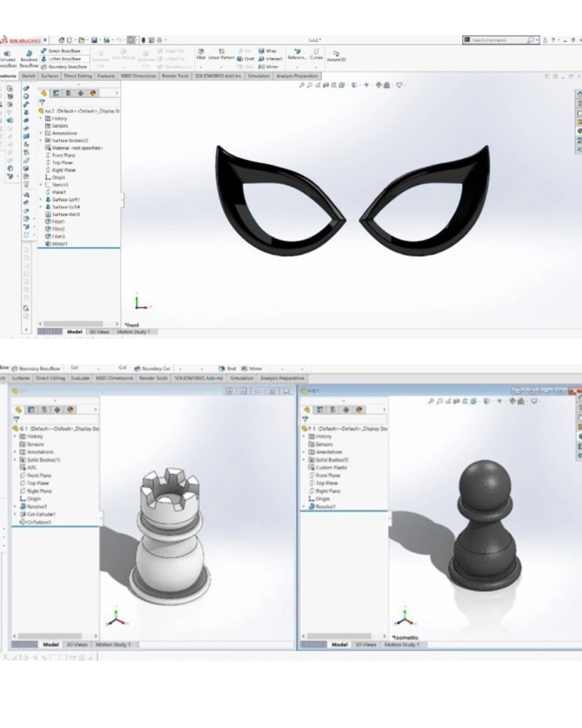Click the Options gear icon in quick toolbar

click(x=159, y=40)
